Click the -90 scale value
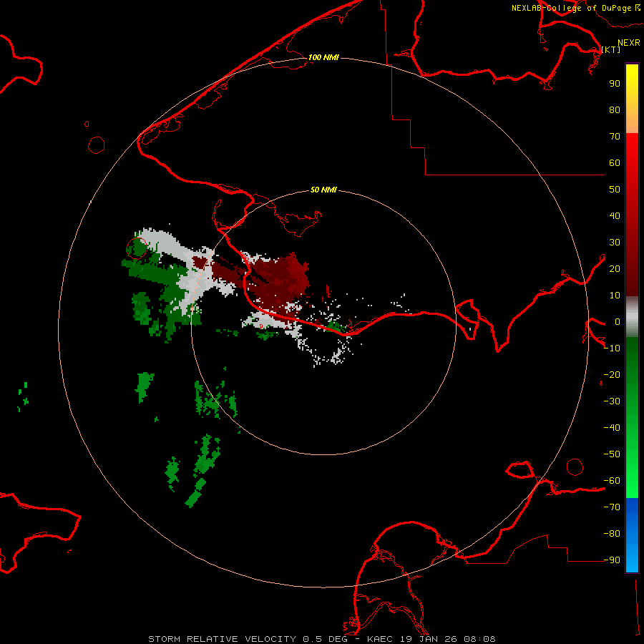 pyautogui.click(x=612, y=560)
